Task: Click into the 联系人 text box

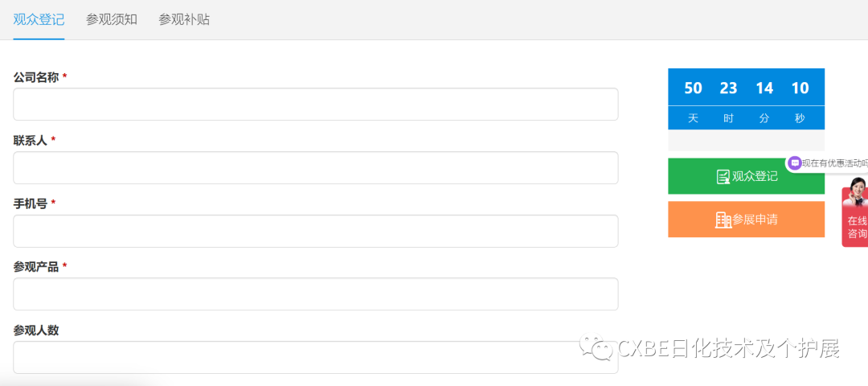Action: [316, 168]
